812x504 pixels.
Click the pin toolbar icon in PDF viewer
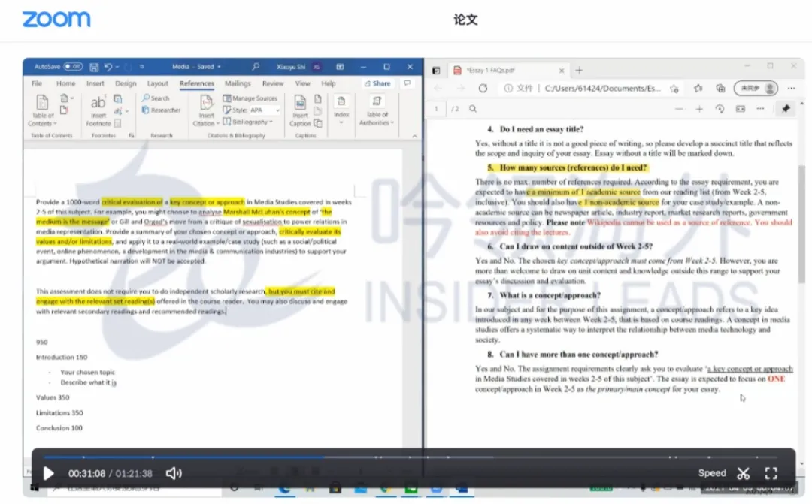[x=786, y=109]
